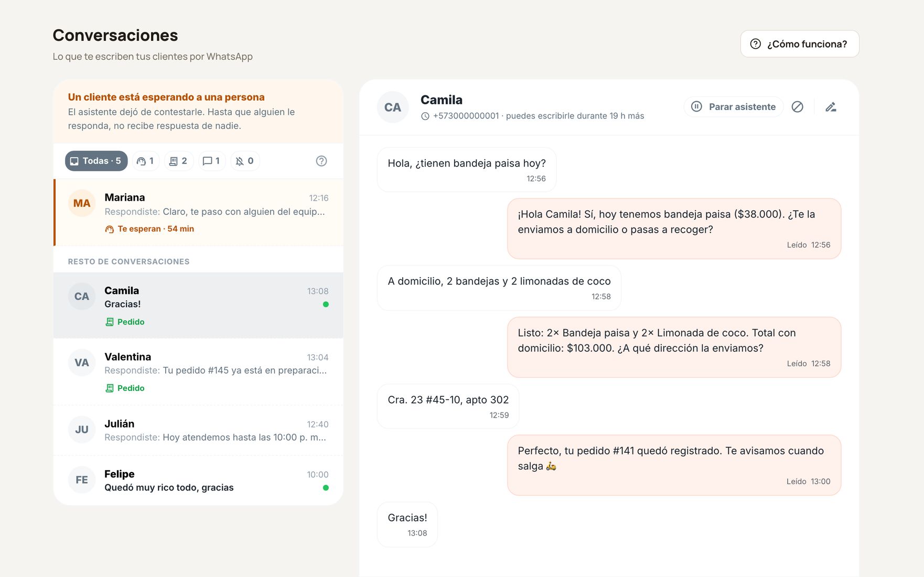The height and width of the screenshot is (577, 924).
Task: Open the ¿Cómo funciona? help button
Action: (799, 44)
